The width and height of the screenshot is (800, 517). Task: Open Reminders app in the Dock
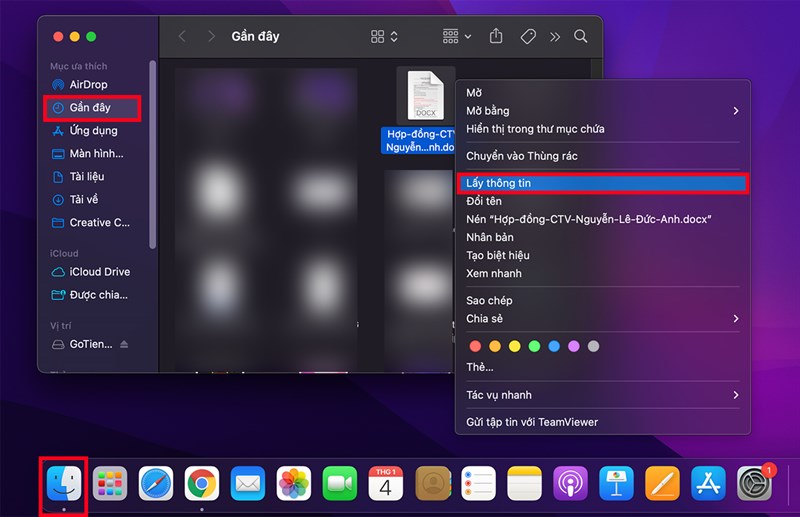(478, 483)
